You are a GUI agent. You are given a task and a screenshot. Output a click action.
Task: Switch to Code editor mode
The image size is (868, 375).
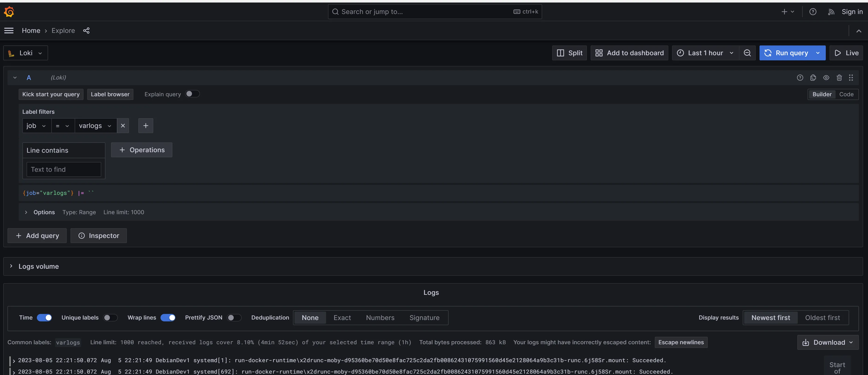(846, 94)
